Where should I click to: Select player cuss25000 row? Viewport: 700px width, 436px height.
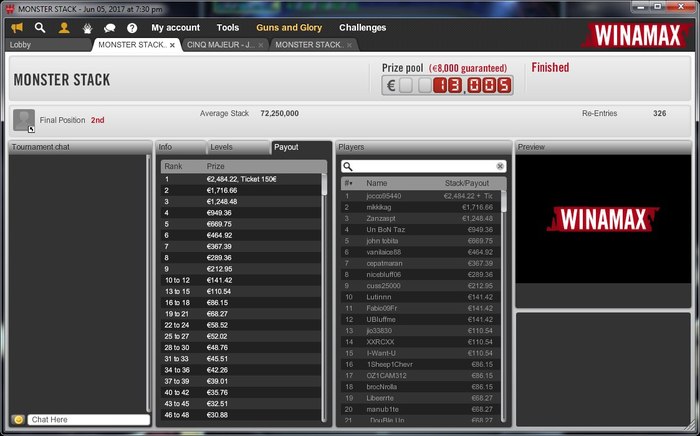pyautogui.click(x=421, y=286)
